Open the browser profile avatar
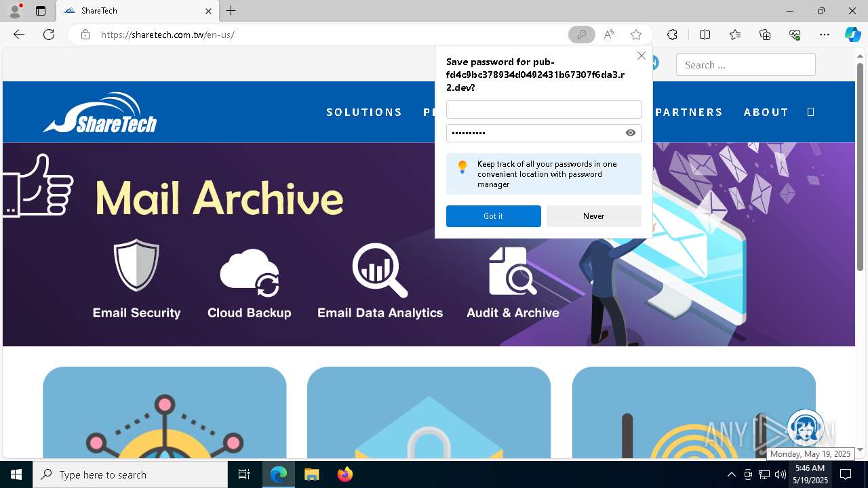Screen dimensions: 868x488 (14, 10)
